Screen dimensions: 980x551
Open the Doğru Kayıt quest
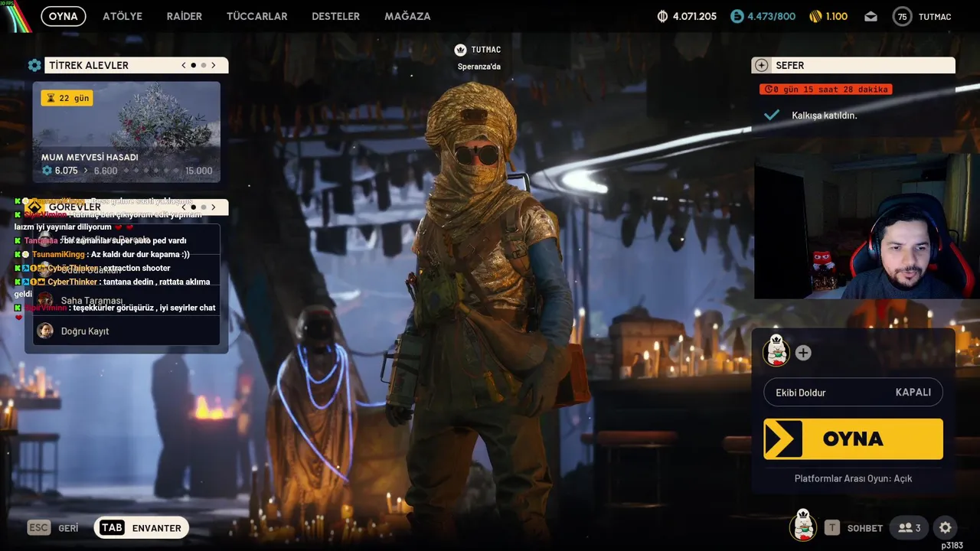[x=126, y=331]
